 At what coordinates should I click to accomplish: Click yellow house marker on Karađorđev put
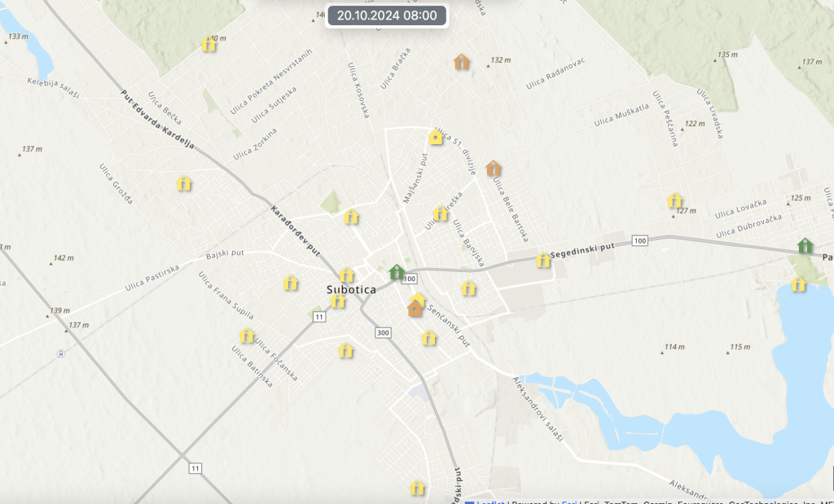351,217
